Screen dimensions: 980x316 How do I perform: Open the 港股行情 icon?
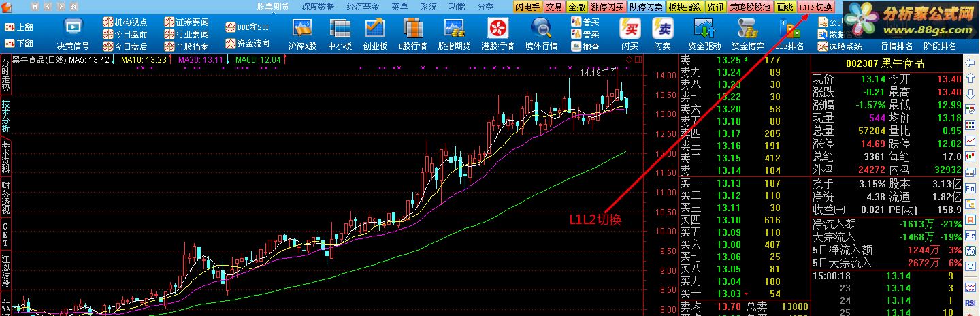point(497,27)
